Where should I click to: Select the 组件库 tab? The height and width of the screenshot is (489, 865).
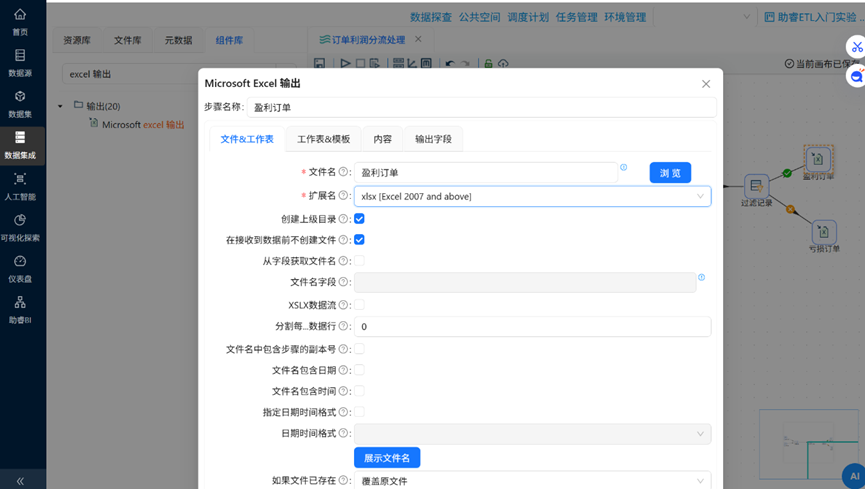(229, 40)
